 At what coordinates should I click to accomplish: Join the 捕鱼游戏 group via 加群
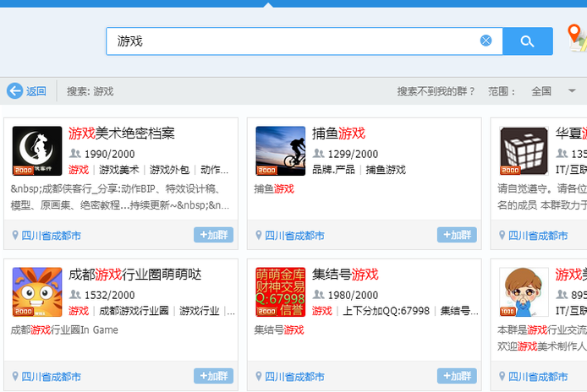pos(457,235)
